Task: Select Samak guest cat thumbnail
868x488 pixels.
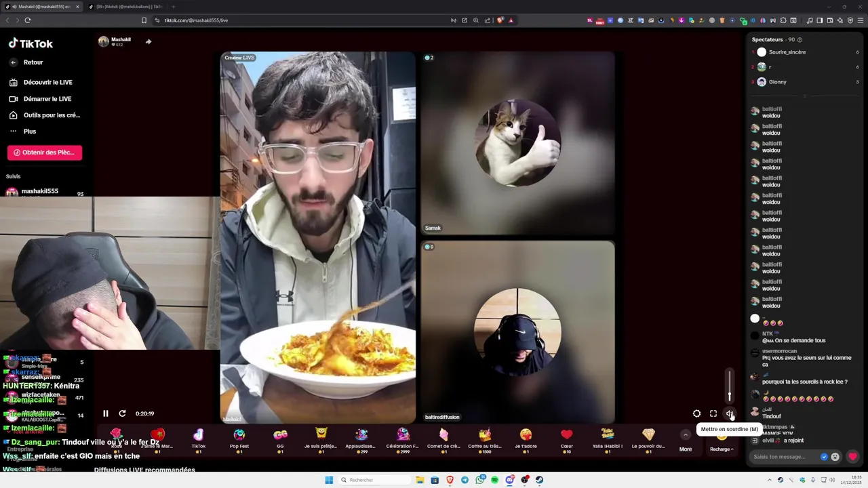Action: (x=518, y=143)
